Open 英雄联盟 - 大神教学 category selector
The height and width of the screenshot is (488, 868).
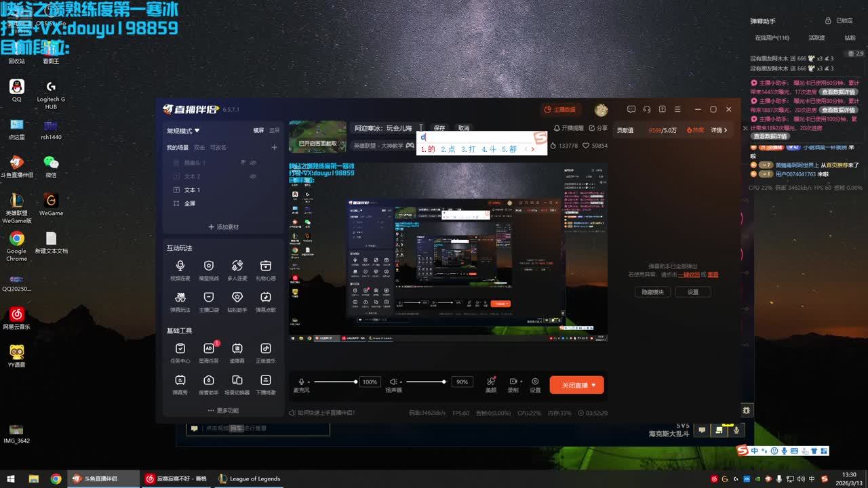coord(384,146)
